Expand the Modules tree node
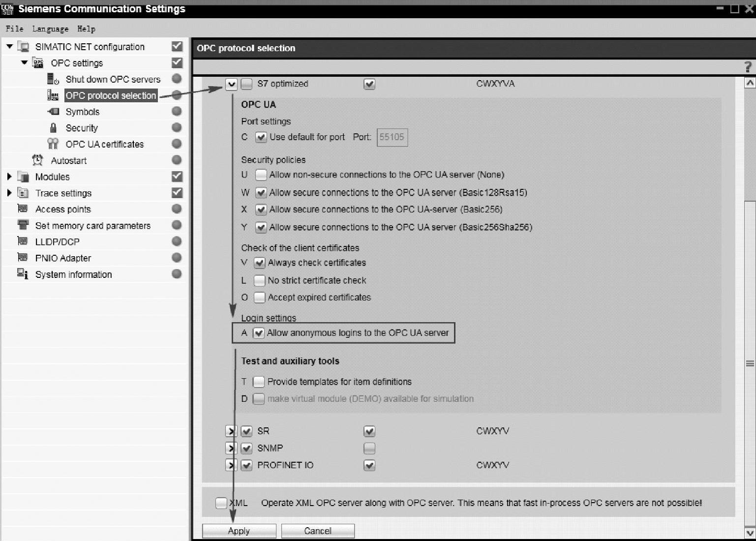This screenshot has height=541, width=756. [x=9, y=177]
